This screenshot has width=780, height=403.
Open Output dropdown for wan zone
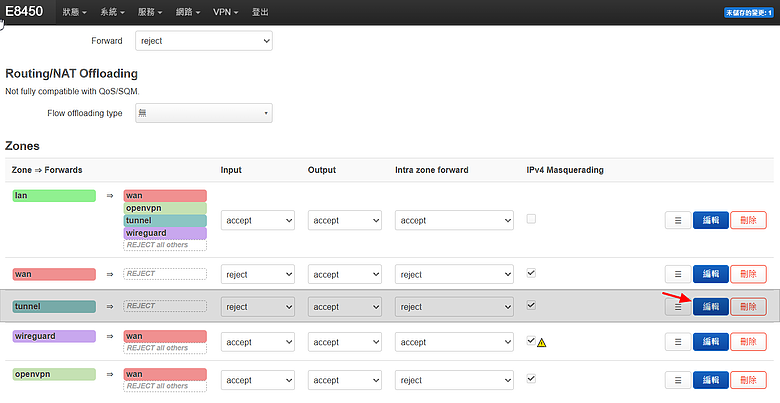[x=345, y=275]
